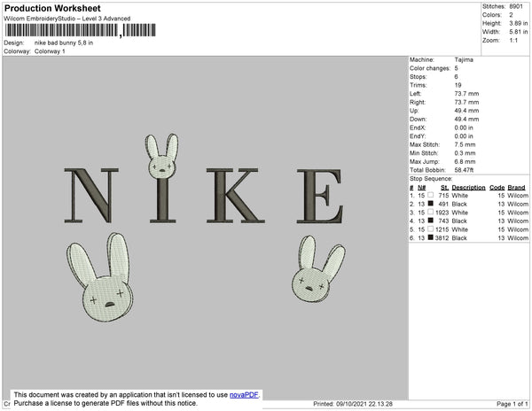Click the Brand column header

[517, 188]
